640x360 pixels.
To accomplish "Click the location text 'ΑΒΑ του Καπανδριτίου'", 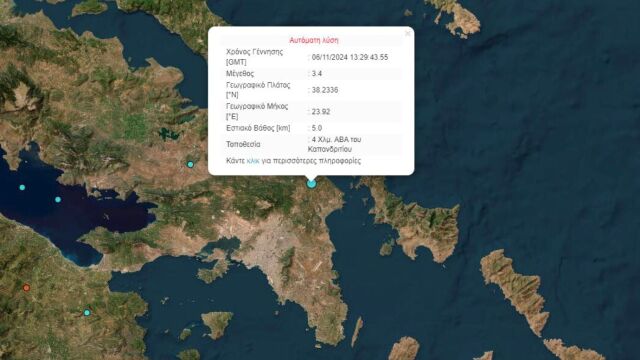I will tap(334, 144).
